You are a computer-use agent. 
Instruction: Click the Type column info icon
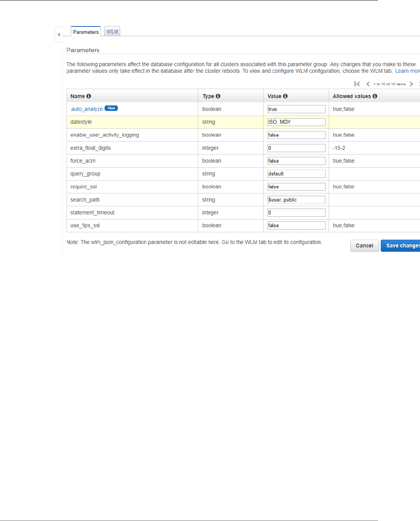pyautogui.click(x=218, y=96)
